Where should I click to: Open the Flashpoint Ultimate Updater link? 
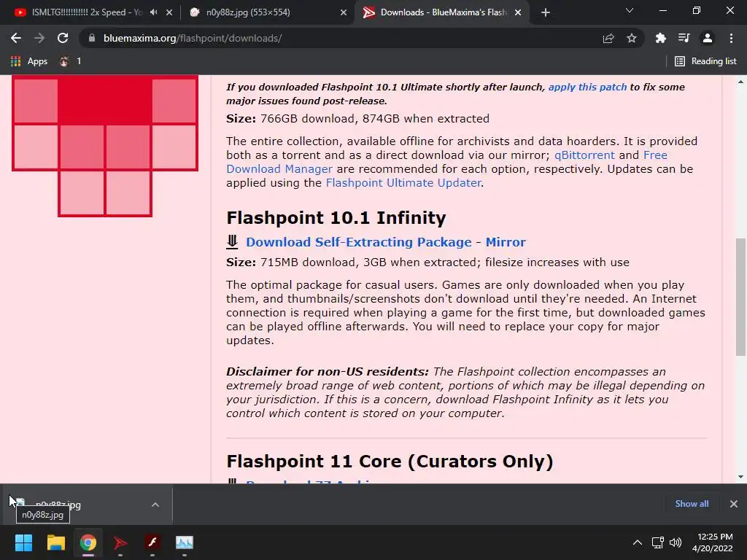pyautogui.click(x=403, y=183)
